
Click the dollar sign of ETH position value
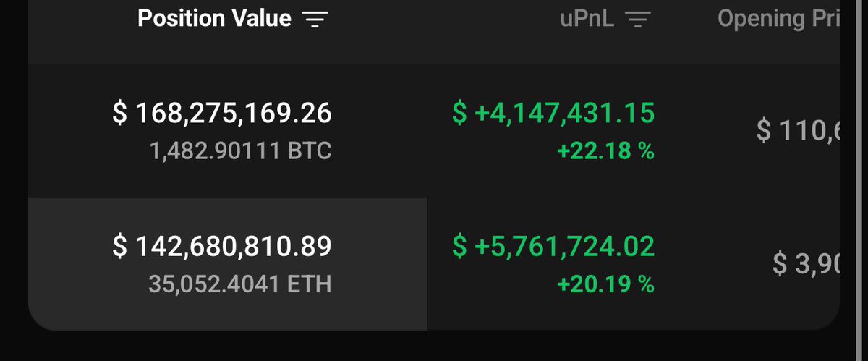120,247
